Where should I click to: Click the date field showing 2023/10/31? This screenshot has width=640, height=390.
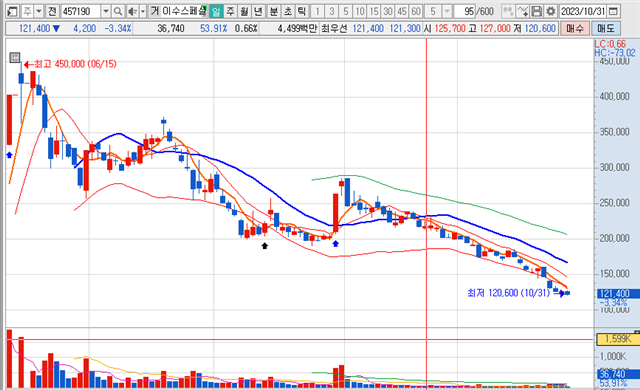pos(582,11)
